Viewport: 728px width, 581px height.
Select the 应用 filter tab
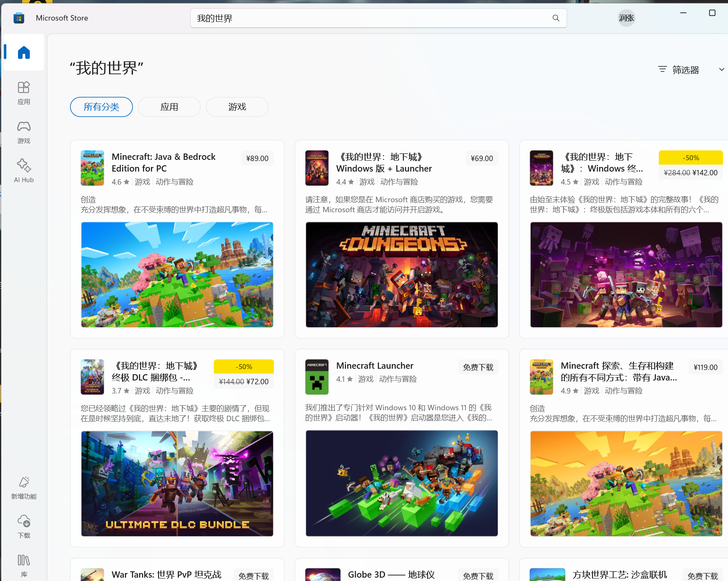(169, 107)
